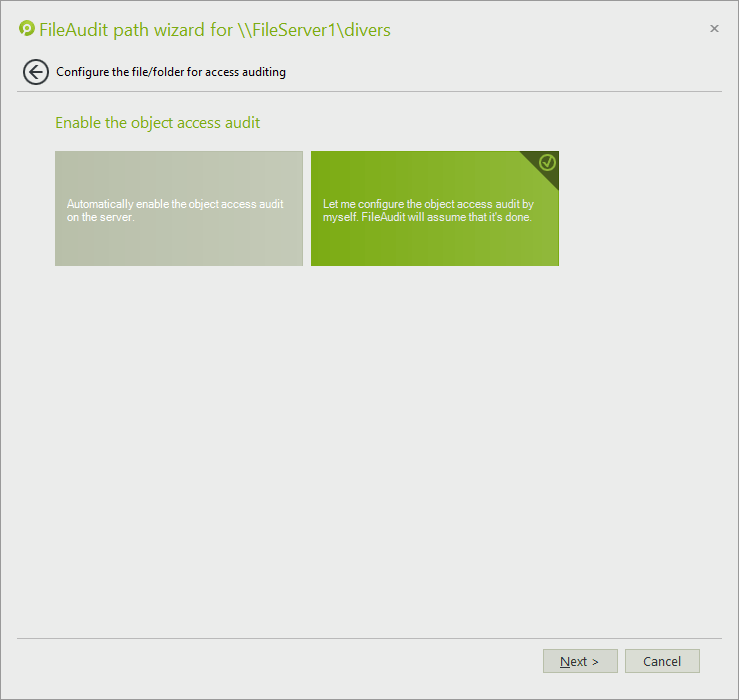The width and height of the screenshot is (739, 700).
Task: Click the green FileAudit logo icon
Action: coord(27,29)
